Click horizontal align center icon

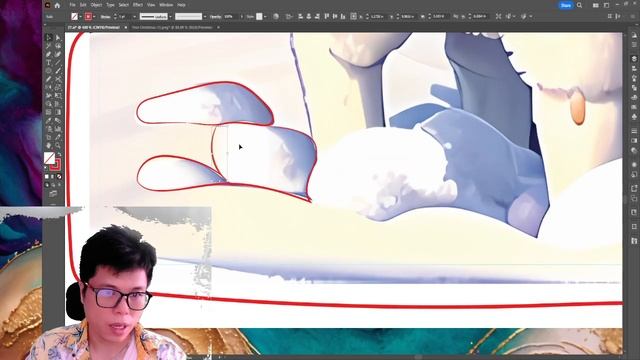coord(309,16)
